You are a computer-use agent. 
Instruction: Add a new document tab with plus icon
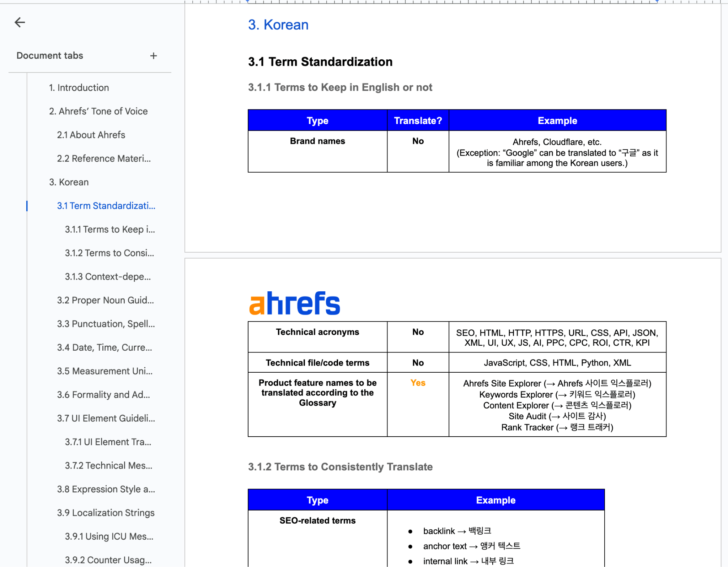click(154, 55)
